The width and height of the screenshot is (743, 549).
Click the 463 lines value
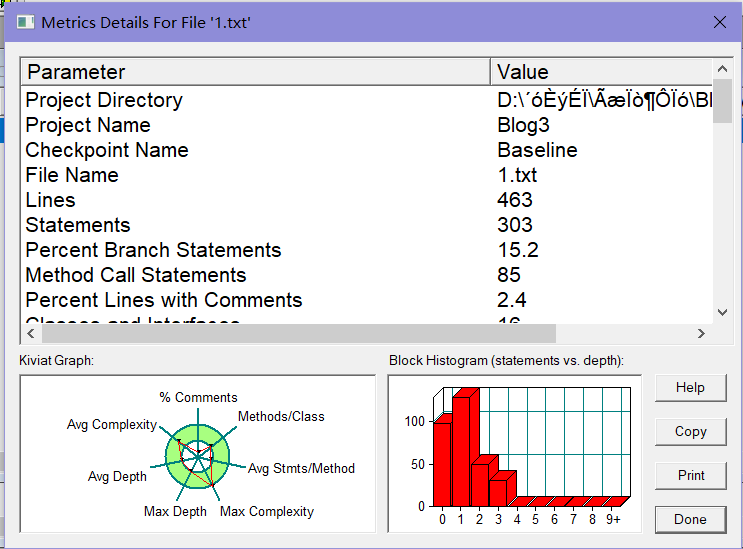[x=515, y=200]
